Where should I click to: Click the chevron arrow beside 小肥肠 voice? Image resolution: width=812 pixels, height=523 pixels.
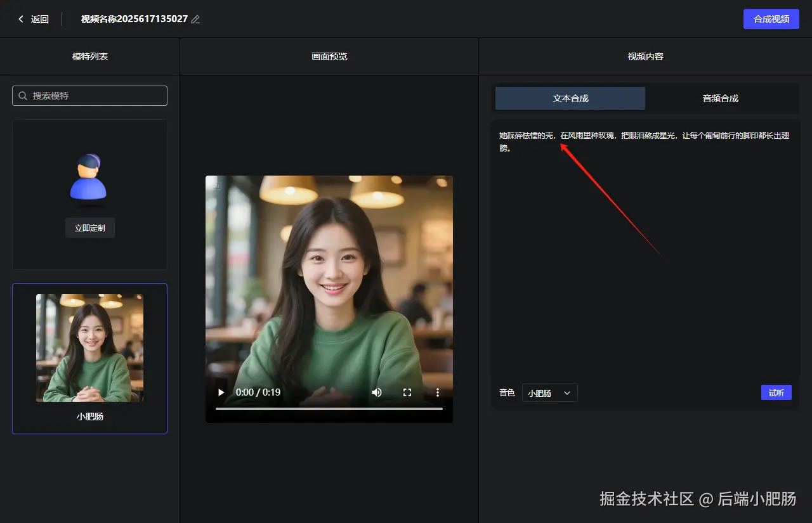(x=567, y=393)
